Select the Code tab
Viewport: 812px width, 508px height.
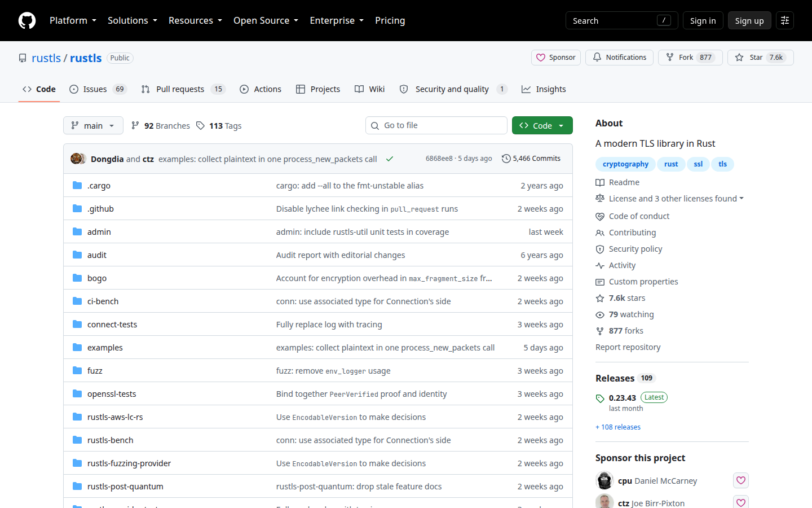[x=39, y=89]
